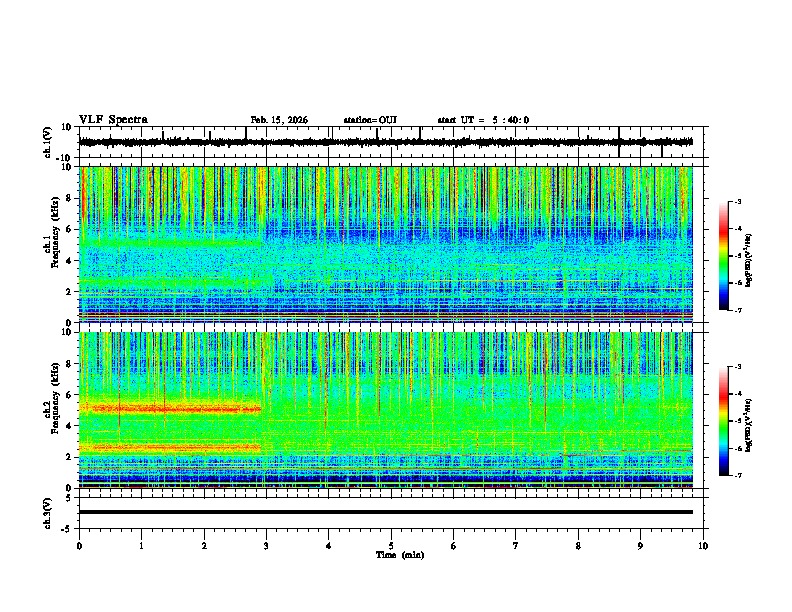Image resolution: width=792 pixels, height=612 pixels.
Task: Click time axis tick label "1"
Action: point(141,546)
